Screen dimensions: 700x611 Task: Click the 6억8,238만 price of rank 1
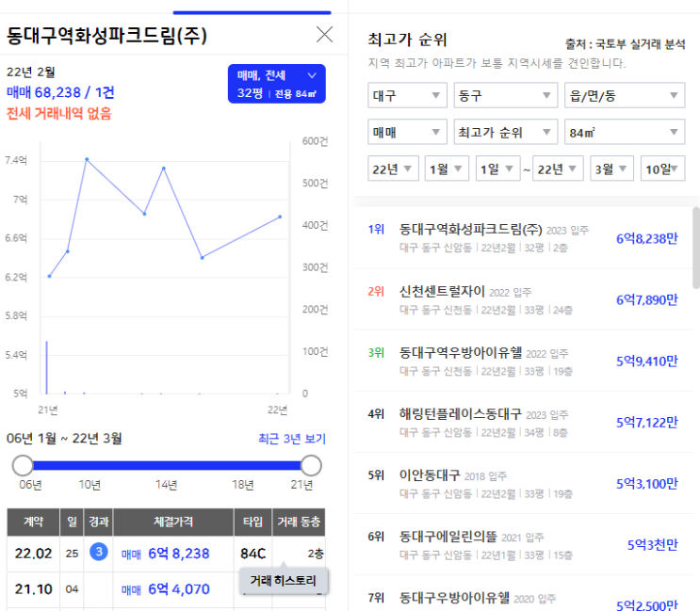click(x=647, y=238)
